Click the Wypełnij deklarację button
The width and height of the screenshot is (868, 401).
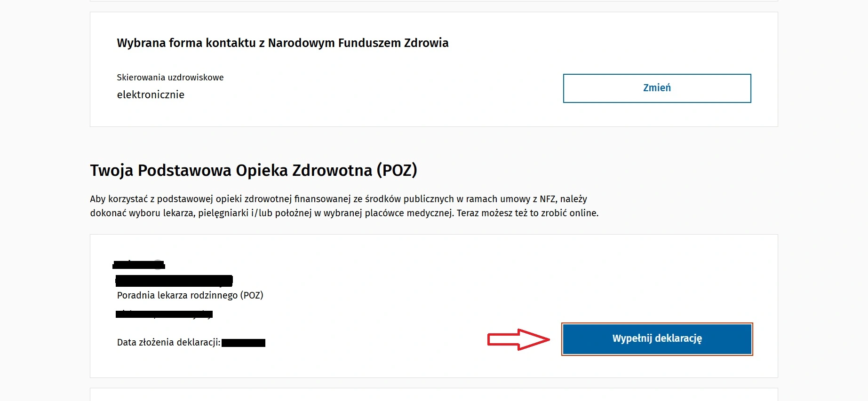pos(657,339)
